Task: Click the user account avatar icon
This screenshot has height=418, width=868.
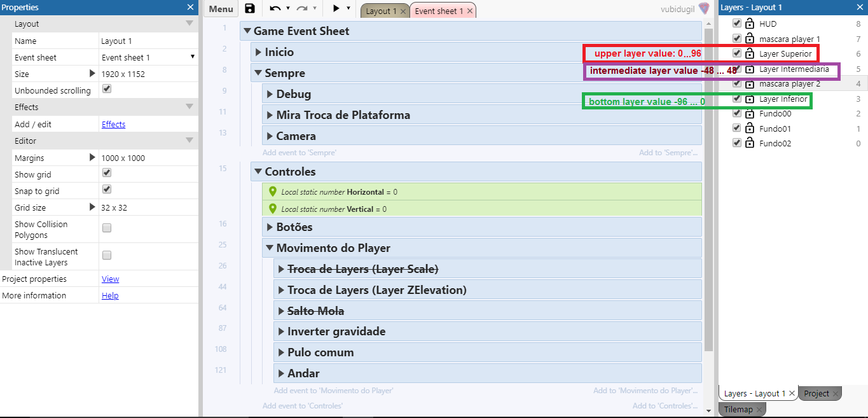Action: click(x=703, y=9)
